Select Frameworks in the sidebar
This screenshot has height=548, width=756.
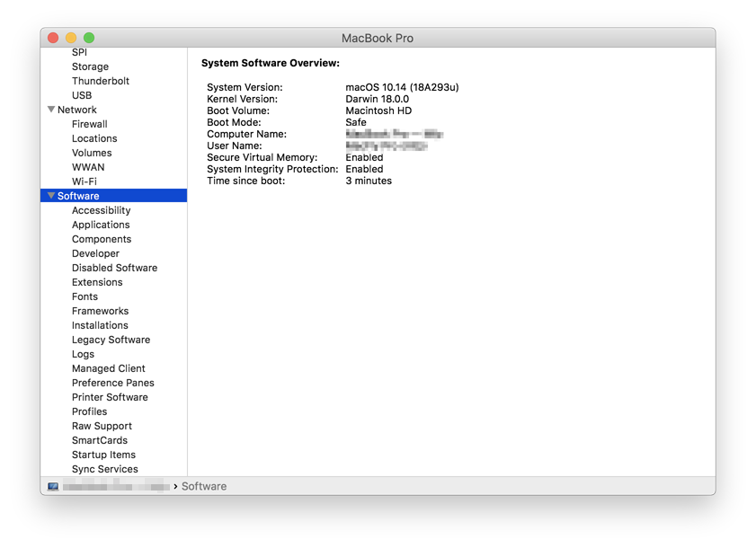click(x=100, y=311)
